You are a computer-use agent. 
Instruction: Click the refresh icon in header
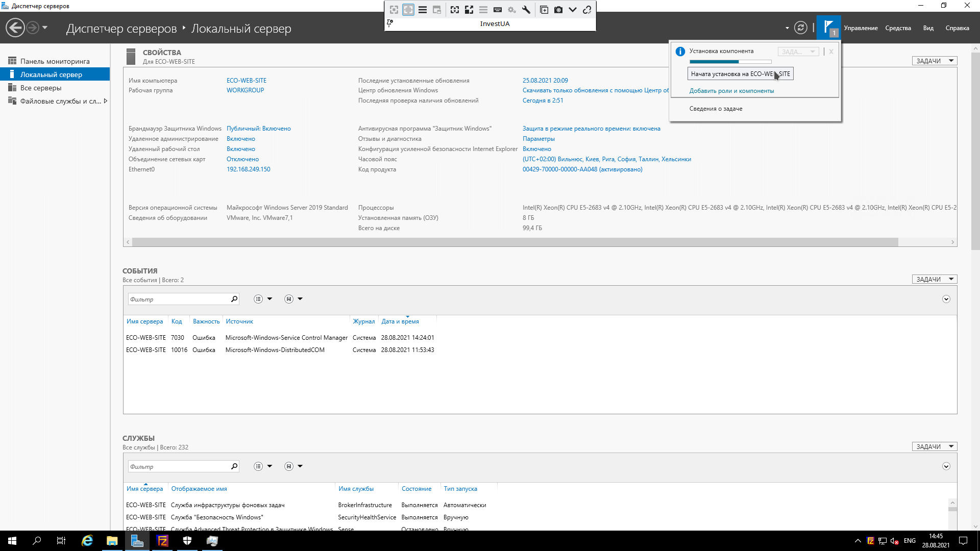tap(801, 28)
